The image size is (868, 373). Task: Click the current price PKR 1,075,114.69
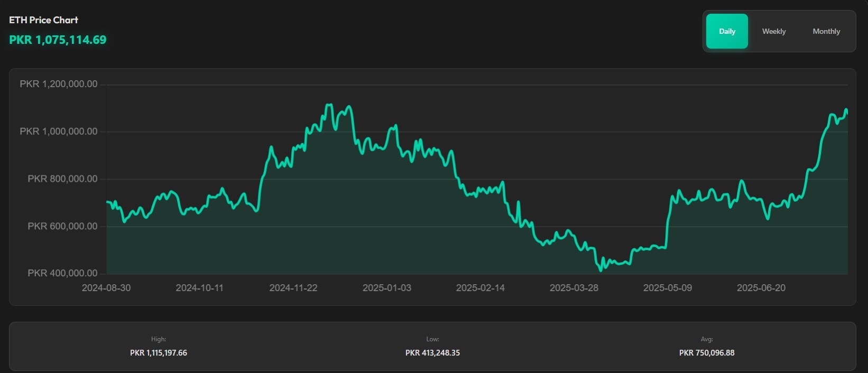tap(58, 40)
